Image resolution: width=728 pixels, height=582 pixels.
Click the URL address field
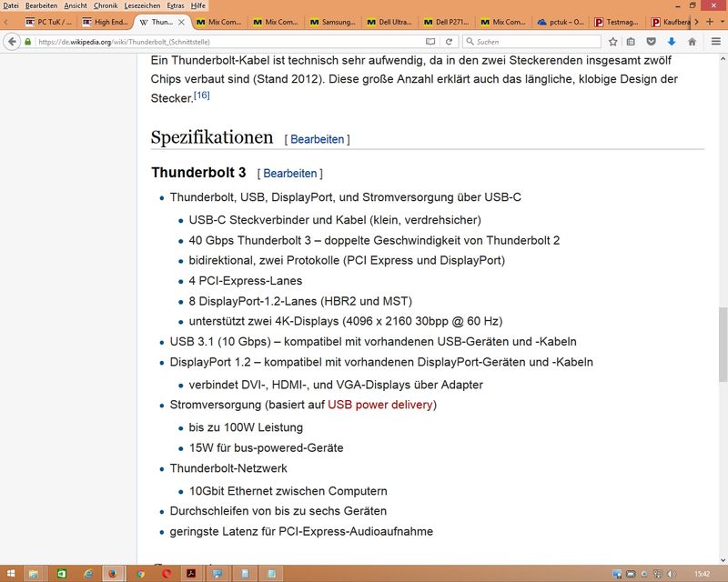pyautogui.click(x=227, y=42)
